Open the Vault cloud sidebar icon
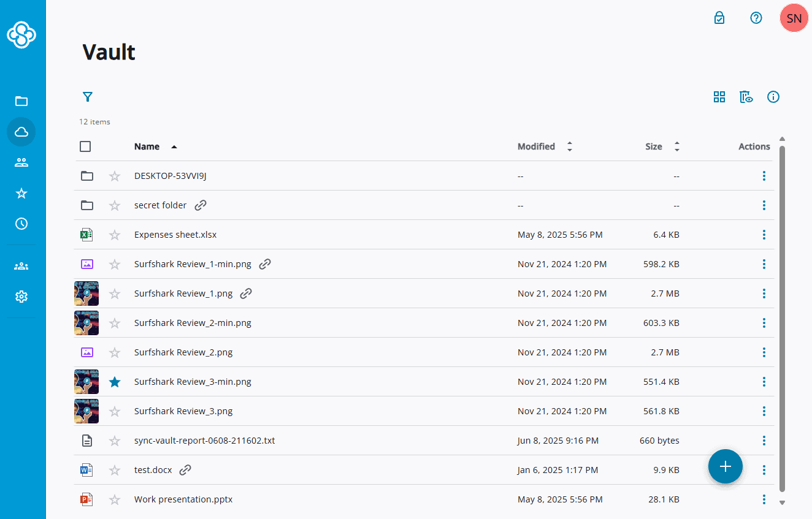This screenshot has height=519, width=812. click(21, 132)
